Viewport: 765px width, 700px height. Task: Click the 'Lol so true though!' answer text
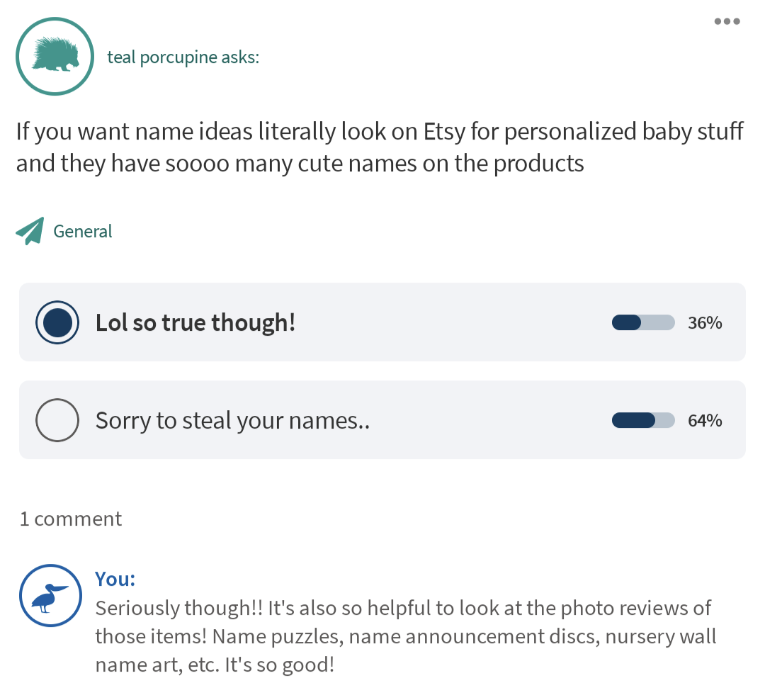(195, 323)
